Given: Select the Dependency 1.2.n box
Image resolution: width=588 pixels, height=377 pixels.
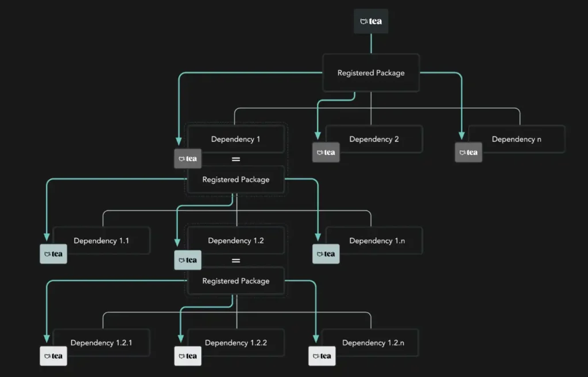Looking at the screenshot, I should (x=370, y=343).
